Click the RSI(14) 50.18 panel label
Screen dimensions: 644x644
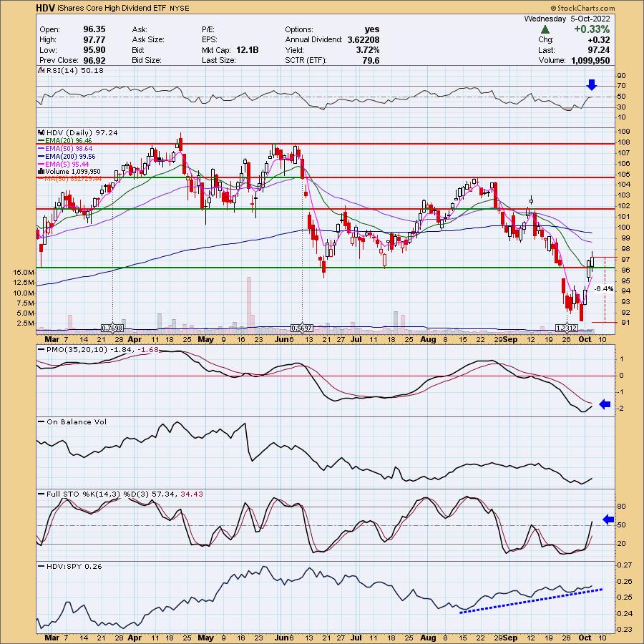point(74,70)
